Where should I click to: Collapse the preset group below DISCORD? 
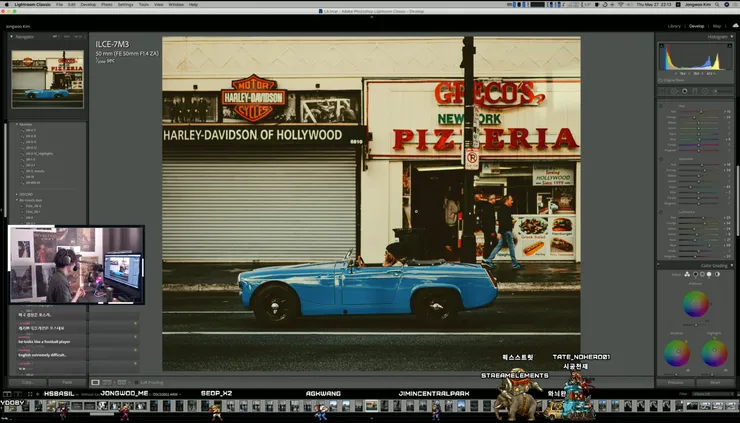[x=17, y=200]
